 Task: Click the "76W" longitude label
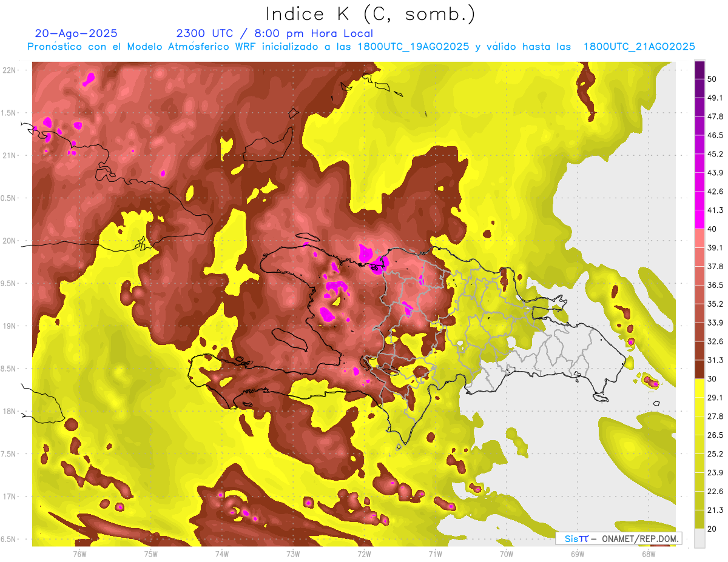[79, 554]
